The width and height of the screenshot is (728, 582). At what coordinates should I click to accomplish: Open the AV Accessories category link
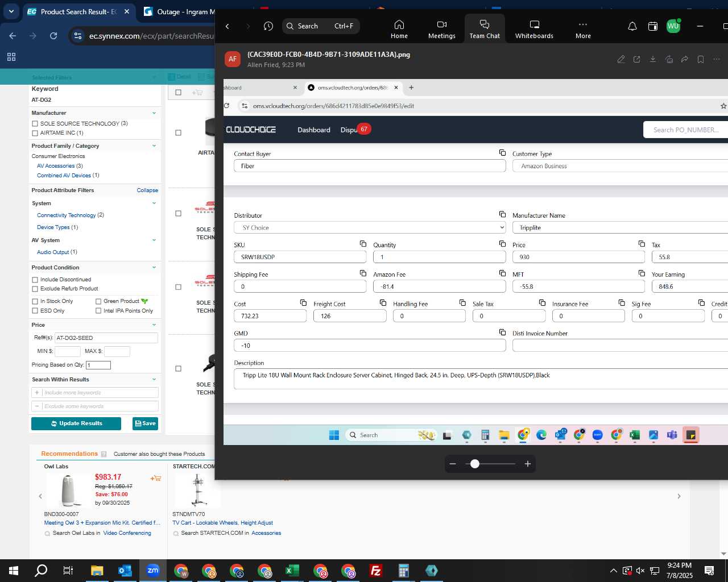pos(56,166)
